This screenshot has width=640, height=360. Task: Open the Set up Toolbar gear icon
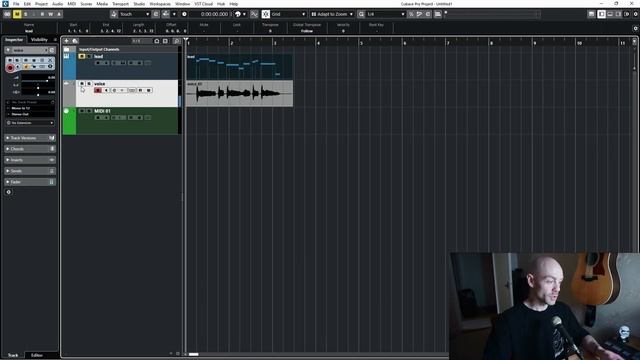(x=636, y=14)
